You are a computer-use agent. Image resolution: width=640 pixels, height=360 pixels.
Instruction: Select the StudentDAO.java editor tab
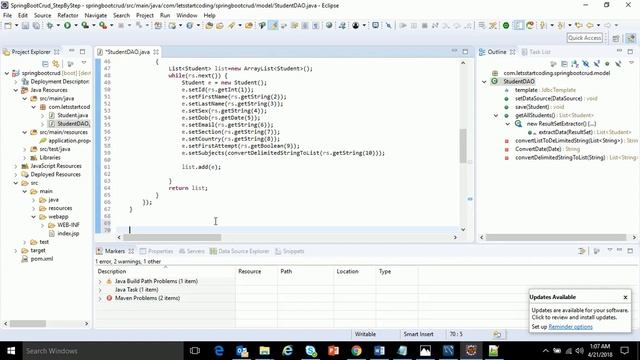(127, 52)
